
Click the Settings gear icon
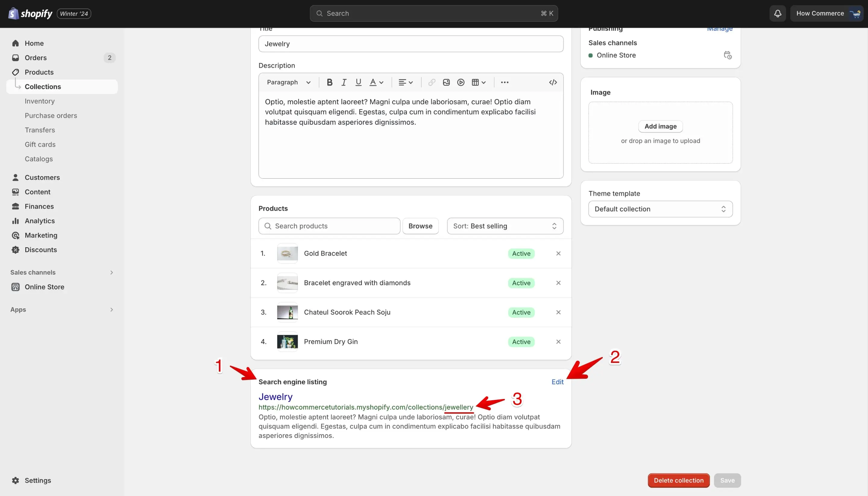pyautogui.click(x=15, y=480)
